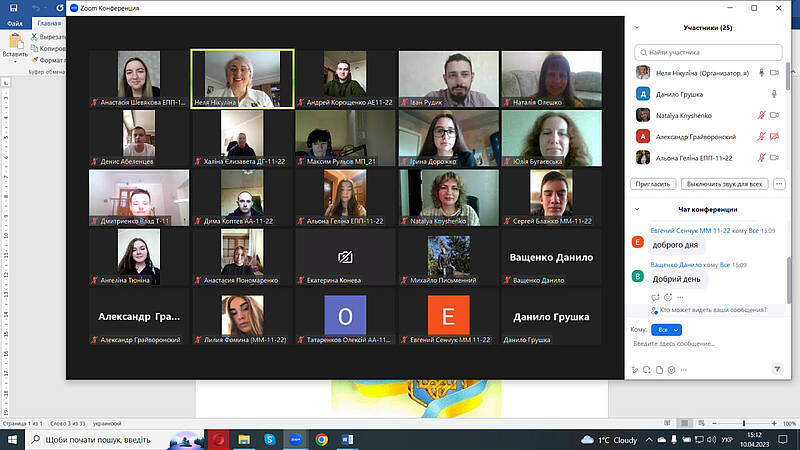Click the Zoom icon in the taskbar
The image size is (800, 450).
pos(295,440)
